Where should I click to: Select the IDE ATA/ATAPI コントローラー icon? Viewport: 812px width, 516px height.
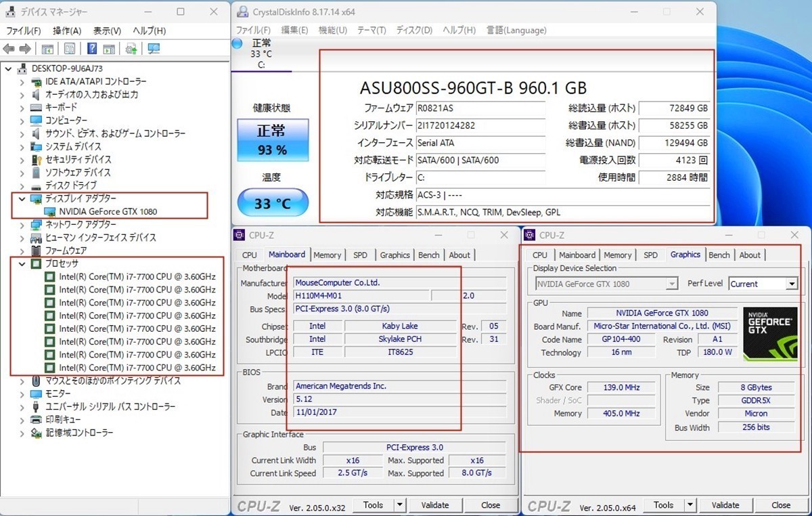tap(37, 81)
